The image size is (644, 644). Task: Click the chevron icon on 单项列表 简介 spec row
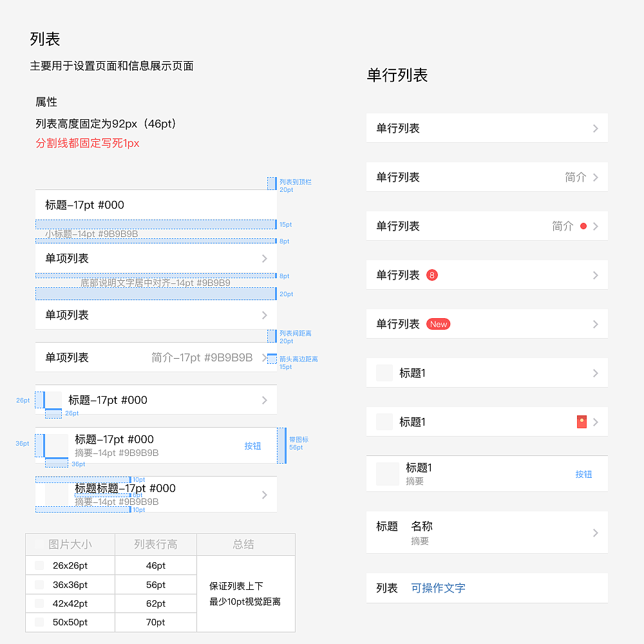click(264, 357)
